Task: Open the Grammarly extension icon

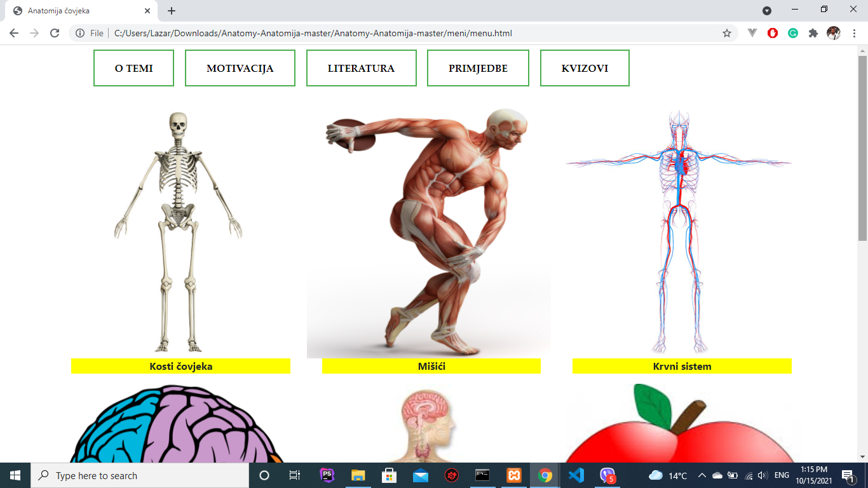Action: pos(793,33)
